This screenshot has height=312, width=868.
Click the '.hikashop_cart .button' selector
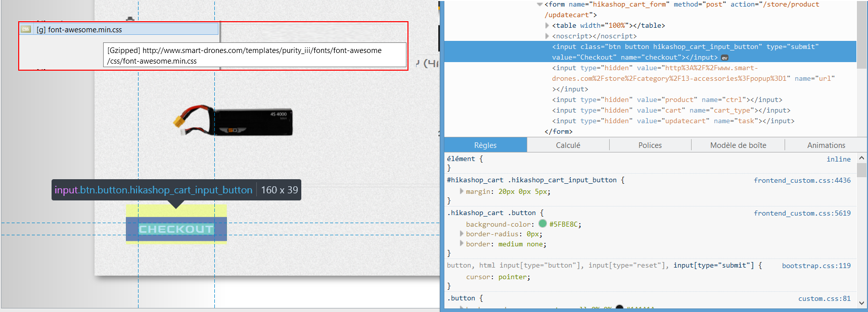pyautogui.click(x=491, y=213)
